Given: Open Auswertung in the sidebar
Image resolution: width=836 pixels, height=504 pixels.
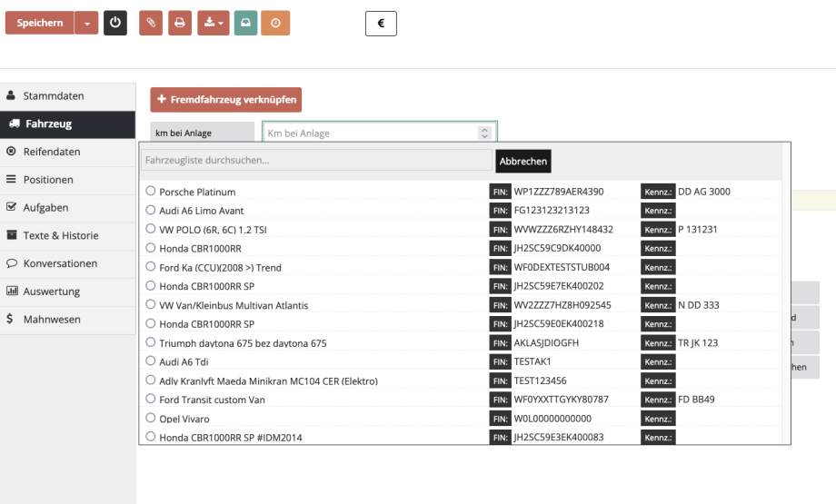Looking at the screenshot, I should coord(52,292).
